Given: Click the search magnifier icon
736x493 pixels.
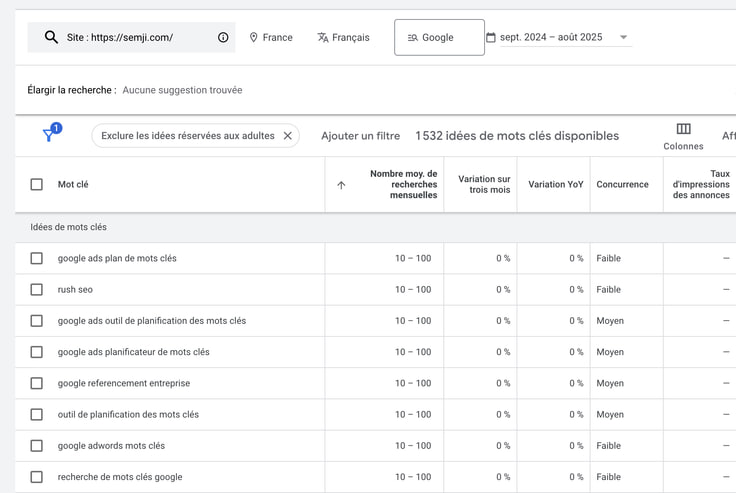Looking at the screenshot, I should [51, 37].
